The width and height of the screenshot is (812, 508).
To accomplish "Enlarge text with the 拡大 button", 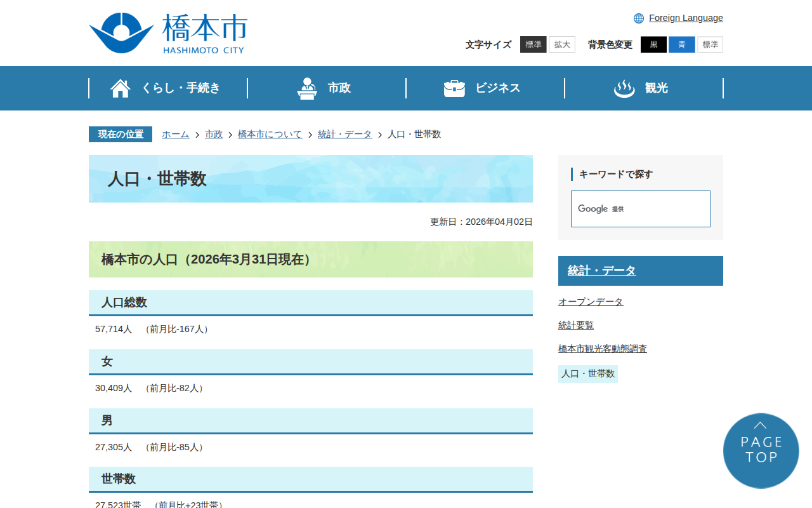I will coord(562,44).
